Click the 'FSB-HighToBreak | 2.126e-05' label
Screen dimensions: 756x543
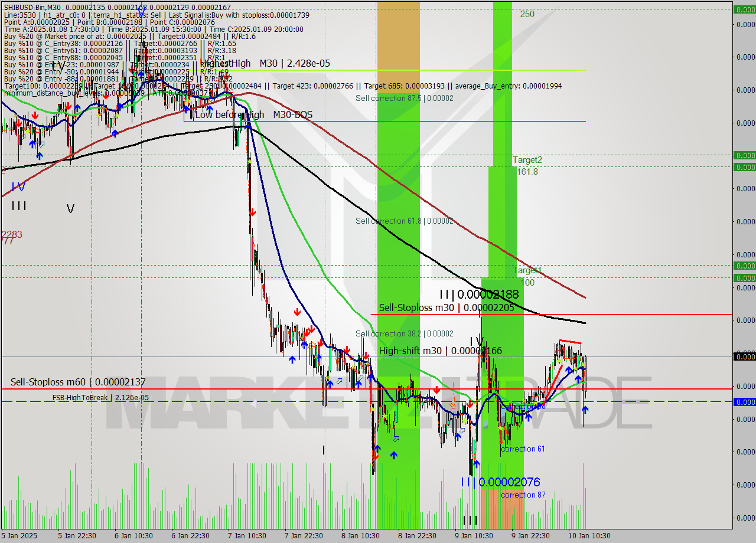pyautogui.click(x=100, y=398)
